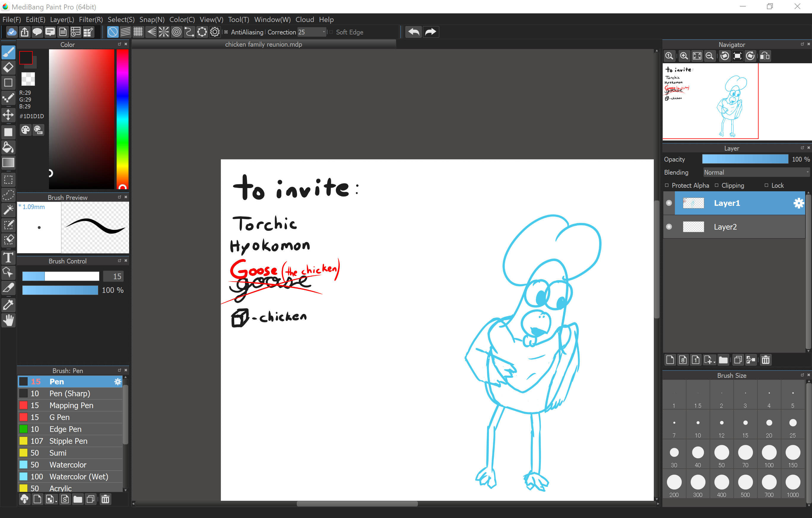This screenshot has width=812, height=518.
Task: Choose Stipple Pen brush
Action: [x=70, y=441]
